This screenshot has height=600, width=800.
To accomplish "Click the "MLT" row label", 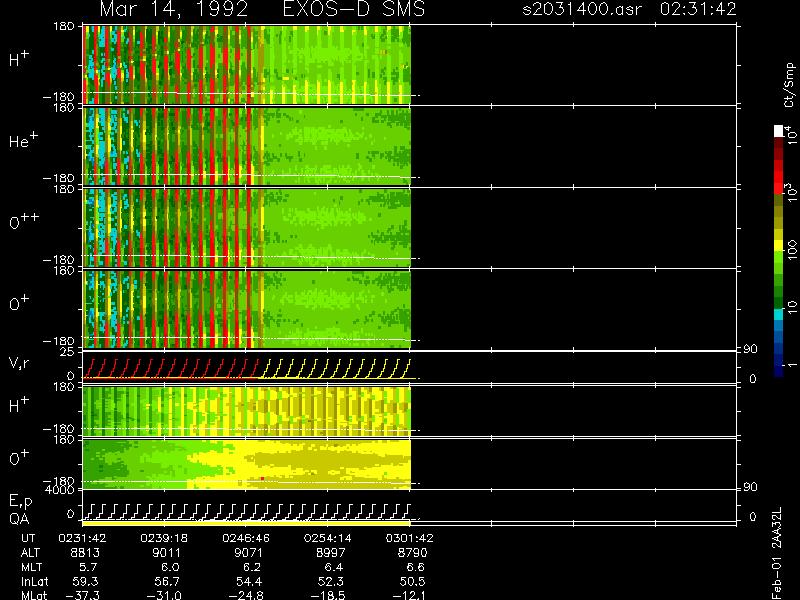I will tap(31, 567).
